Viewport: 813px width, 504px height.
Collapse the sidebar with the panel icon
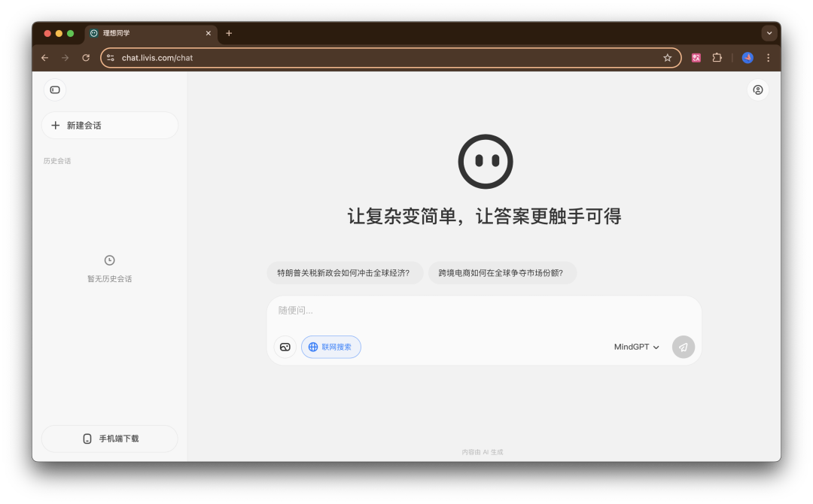pos(55,90)
